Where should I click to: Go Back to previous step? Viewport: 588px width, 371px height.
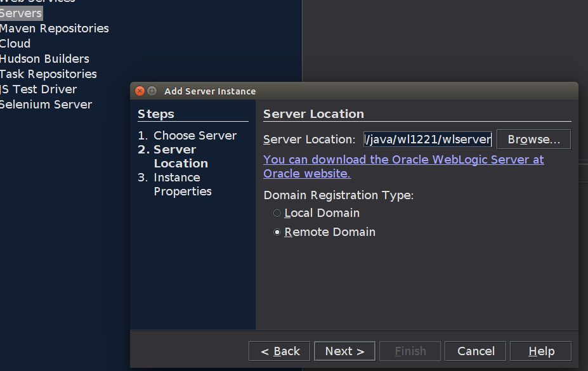(x=279, y=351)
